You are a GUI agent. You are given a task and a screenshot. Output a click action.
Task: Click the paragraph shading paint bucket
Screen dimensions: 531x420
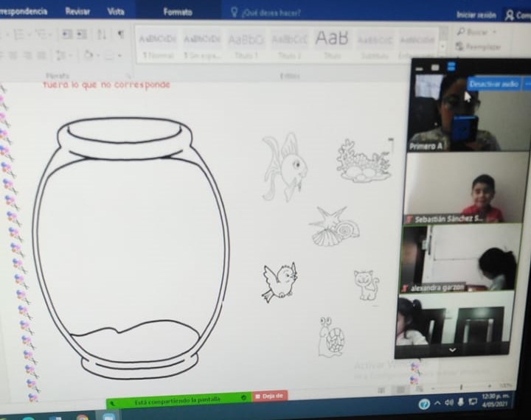[88, 55]
